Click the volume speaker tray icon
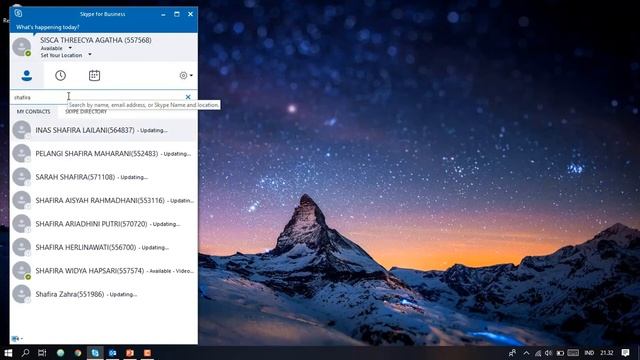This screenshot has height=360, width=640. [549, 353]
